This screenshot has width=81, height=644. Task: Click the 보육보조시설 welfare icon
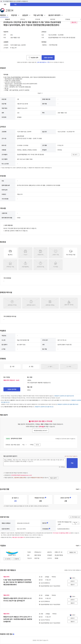40,265
